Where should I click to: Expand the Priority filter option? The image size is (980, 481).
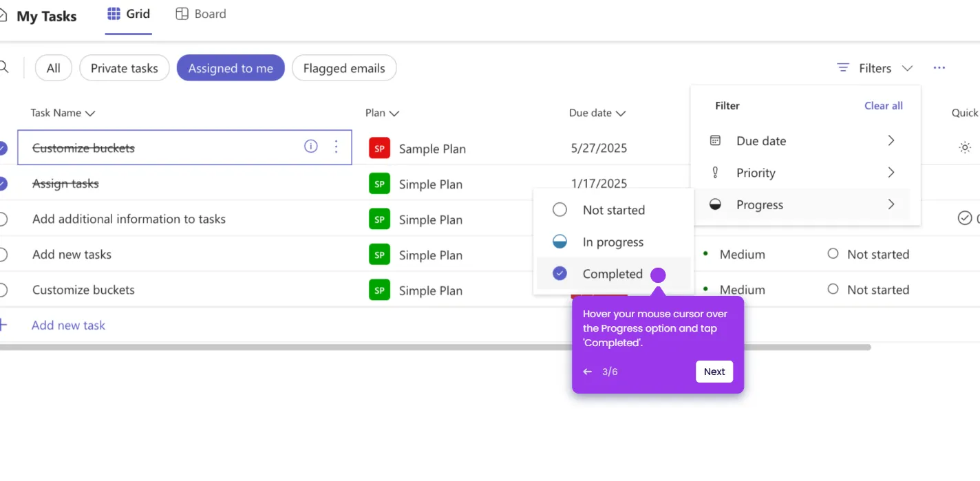[805, 173]
